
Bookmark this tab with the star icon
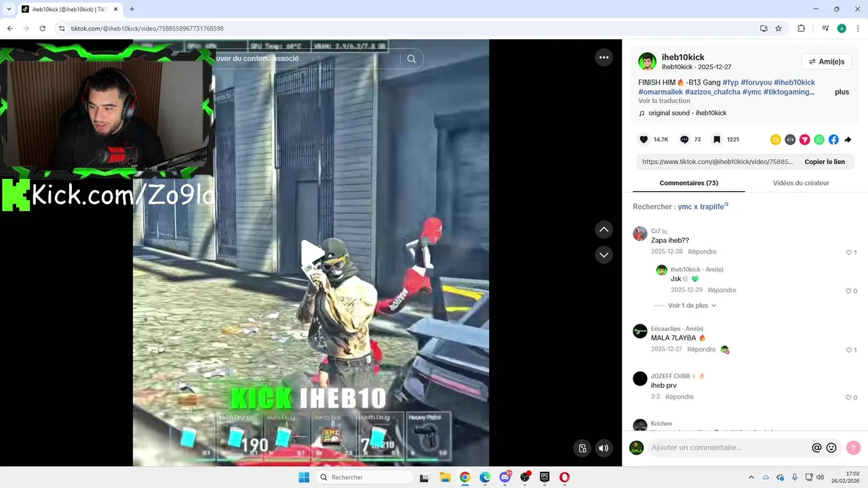point(778,28)
